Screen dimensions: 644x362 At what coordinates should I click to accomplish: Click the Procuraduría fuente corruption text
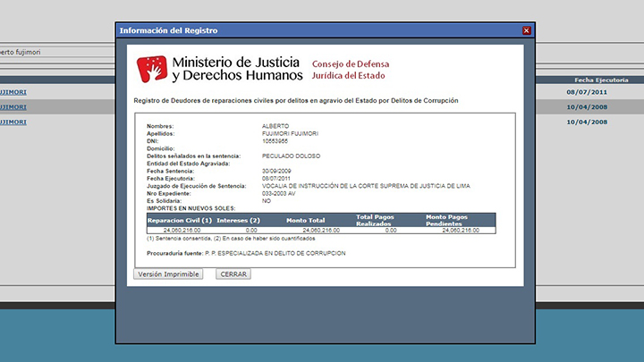[x=275, y=253]
